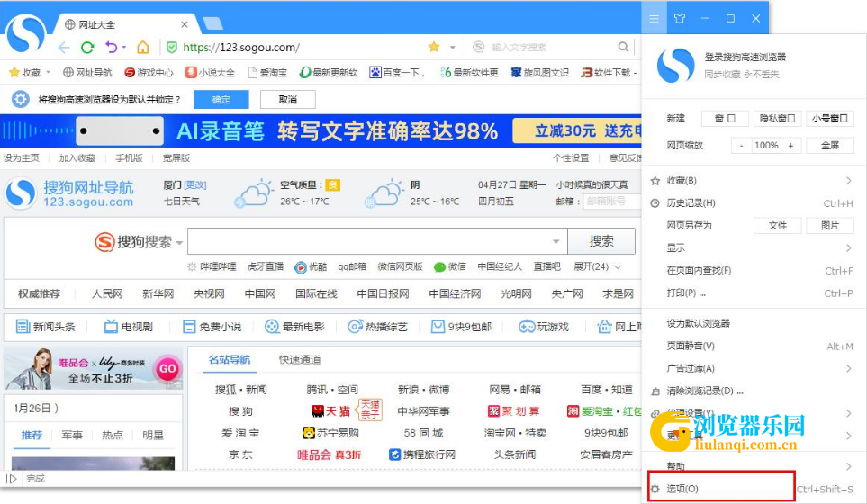Expand the 广告过滤(A) submenu
The width and height of the screenshot is (867, 504).
848,369
